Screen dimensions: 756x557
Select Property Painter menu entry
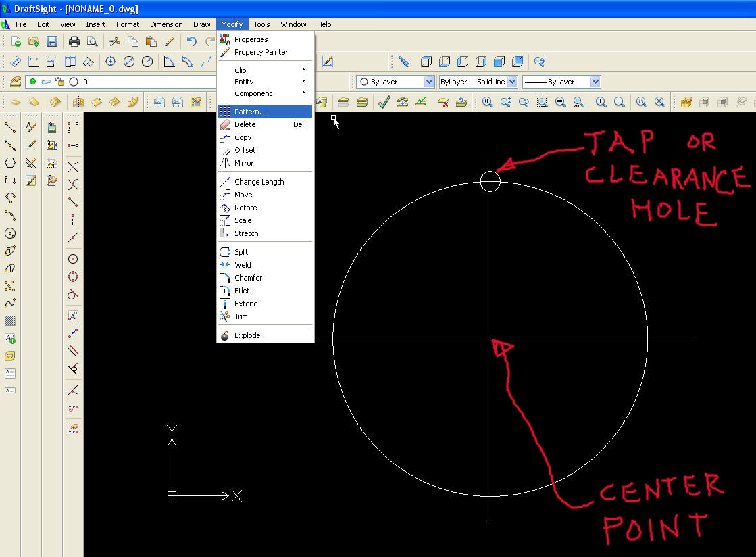(x=266, y=52)
